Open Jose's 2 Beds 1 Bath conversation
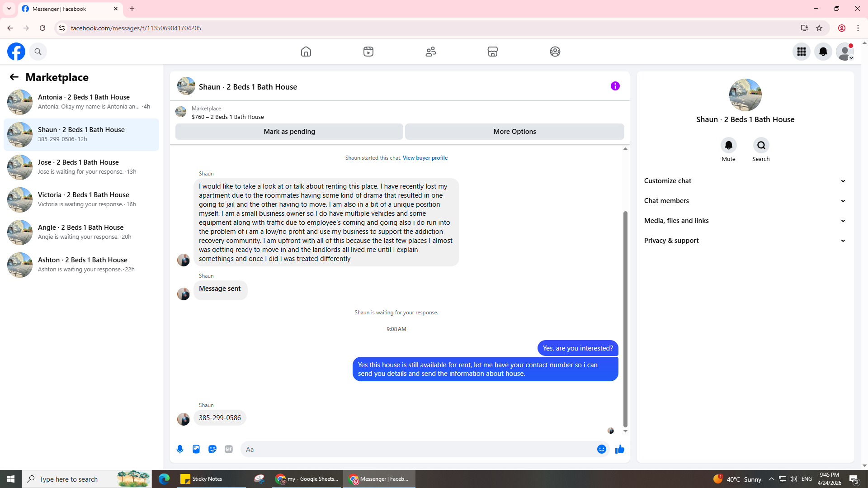Image resolution: width=868 pixels, height=488 pixels. coord(81,167)
